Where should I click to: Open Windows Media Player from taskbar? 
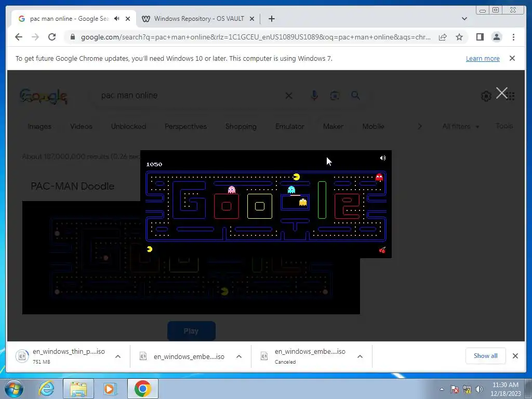pyautogui.click(x=110, y=389)
